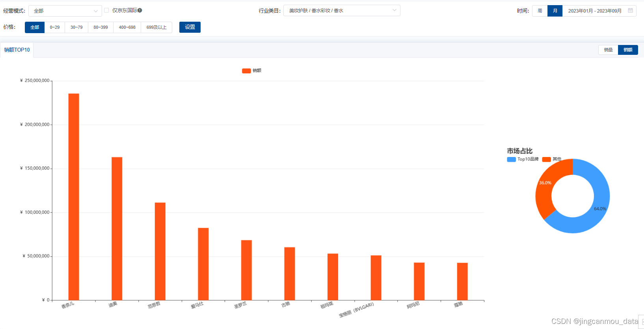Pick the 80~399 price range
The image size is (644, 329).
click(x=101, y=27)
